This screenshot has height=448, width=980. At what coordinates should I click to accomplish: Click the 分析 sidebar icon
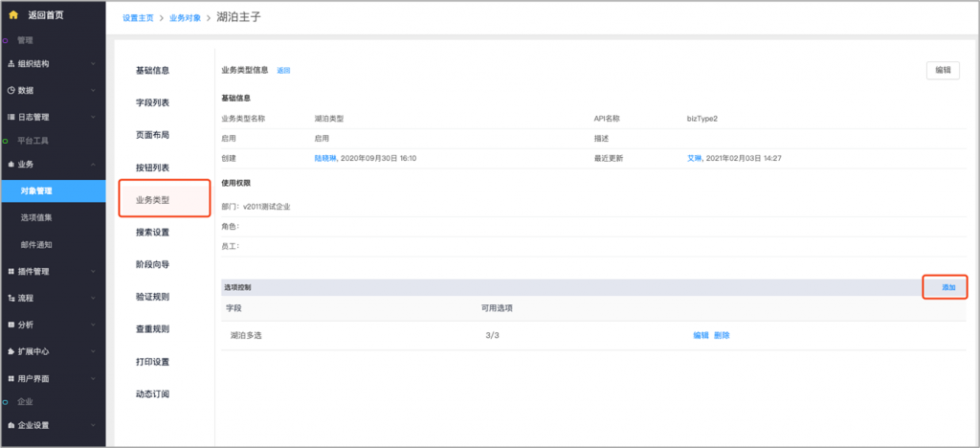click(x=11, y=325)
